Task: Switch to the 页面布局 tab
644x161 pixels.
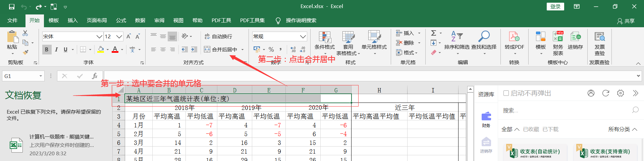Action: tap(97, 21)
